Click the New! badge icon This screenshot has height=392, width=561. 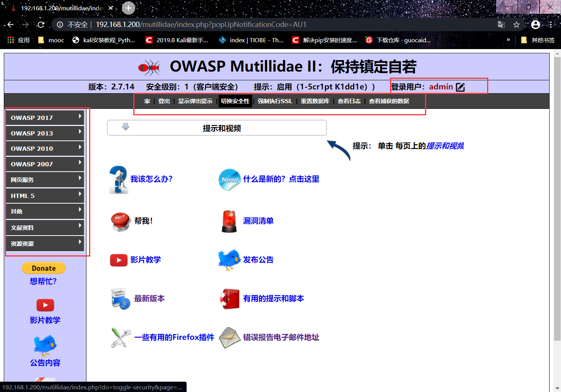pyautogui.click(x=229, y=179)
